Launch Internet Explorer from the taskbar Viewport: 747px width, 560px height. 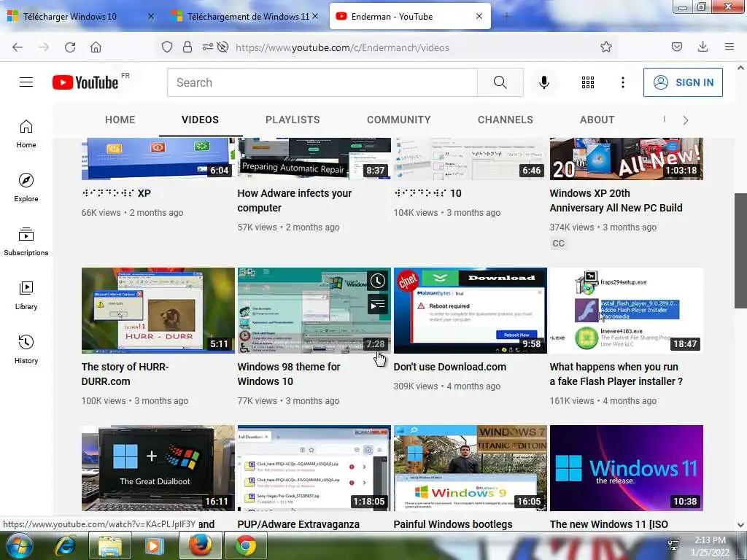[66, 545]
